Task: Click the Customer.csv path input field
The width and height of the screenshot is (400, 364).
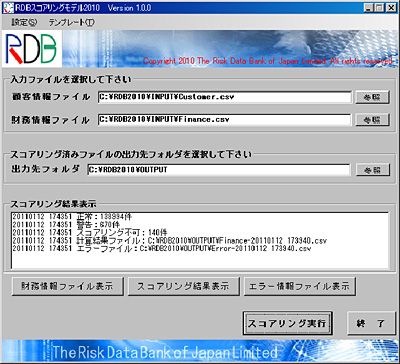Action: [225, 98]
